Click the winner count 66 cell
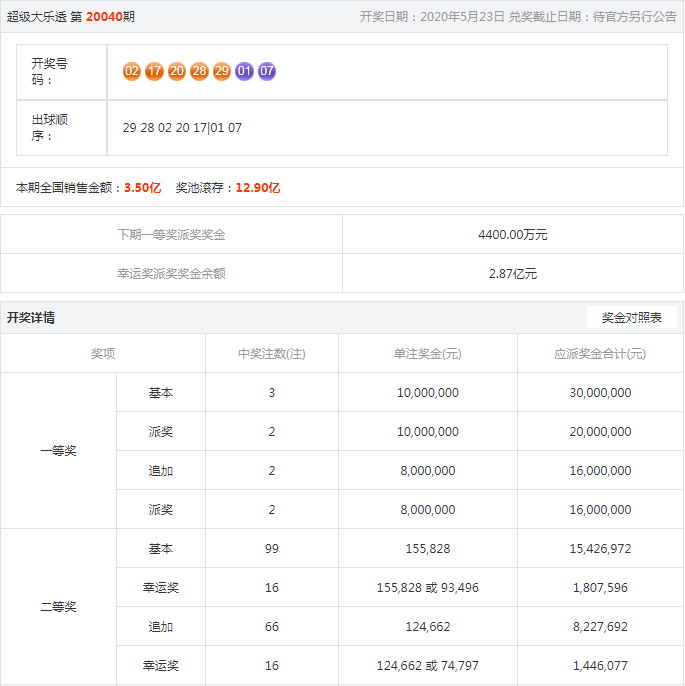The image size is (685, 686). point(272,626)
